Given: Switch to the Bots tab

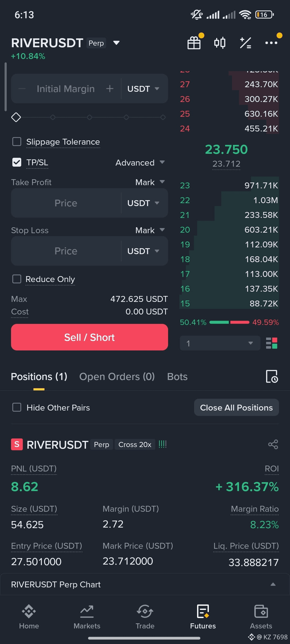Looking at the screenshot, I should coord(177,376).
